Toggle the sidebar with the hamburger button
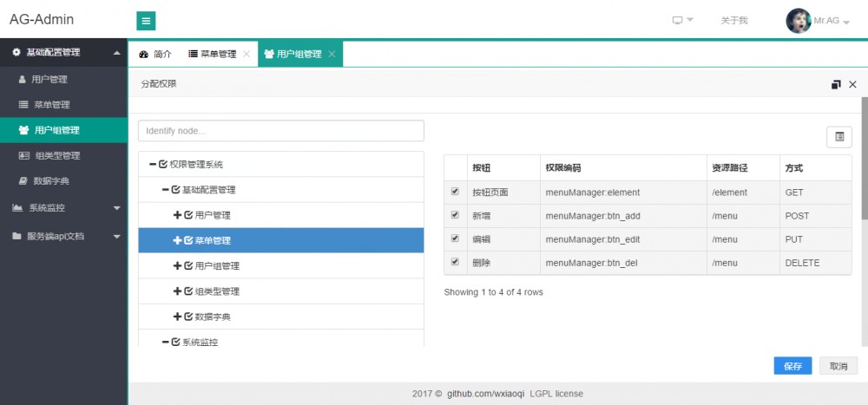Viewport: 868px width, 405px height. tap(146, 21)
